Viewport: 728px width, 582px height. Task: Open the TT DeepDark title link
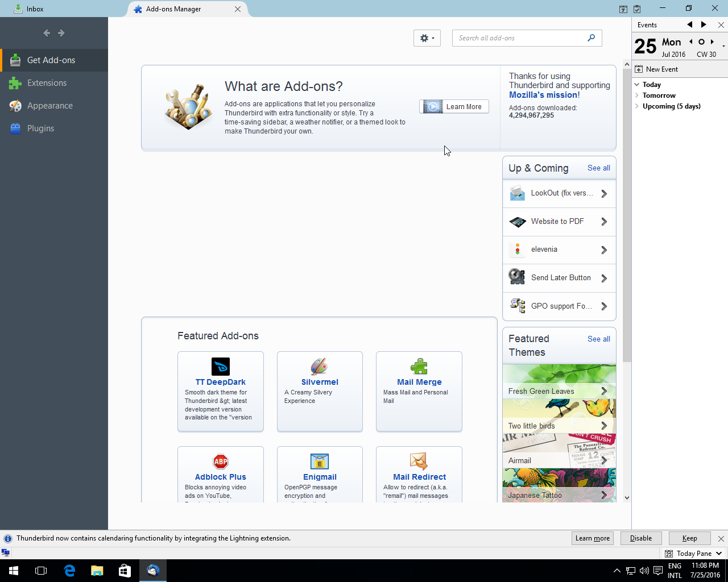pos(221,383)
